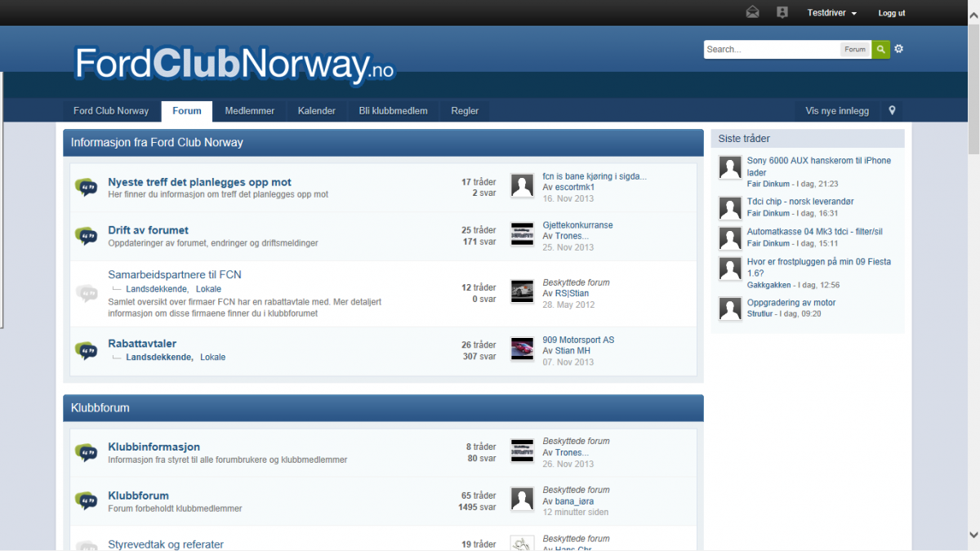This screenshot has height=551, width=980.
Task: Click the Klubbforum category header
Action: [x=383, y=408]
